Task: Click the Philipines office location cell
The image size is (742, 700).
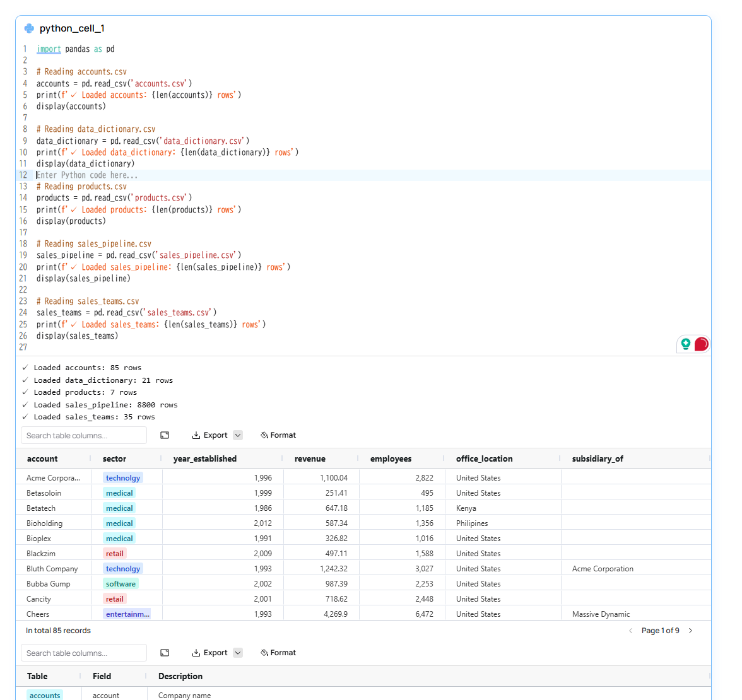Action: tap(472, 523)
